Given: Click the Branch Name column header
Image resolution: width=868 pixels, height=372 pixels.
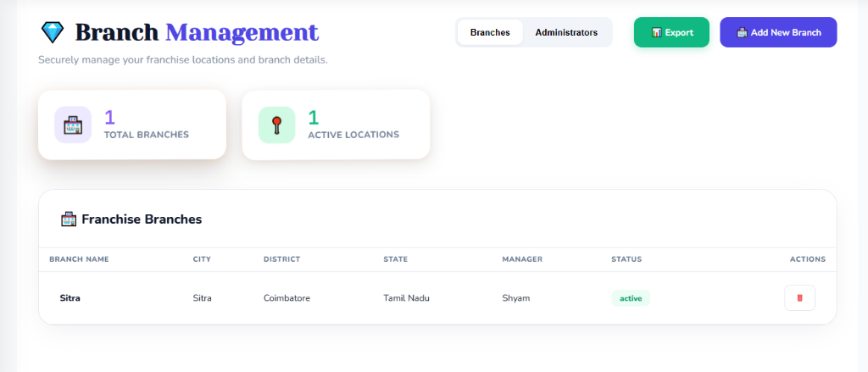Looking at the screenshot, I should 79,259.
